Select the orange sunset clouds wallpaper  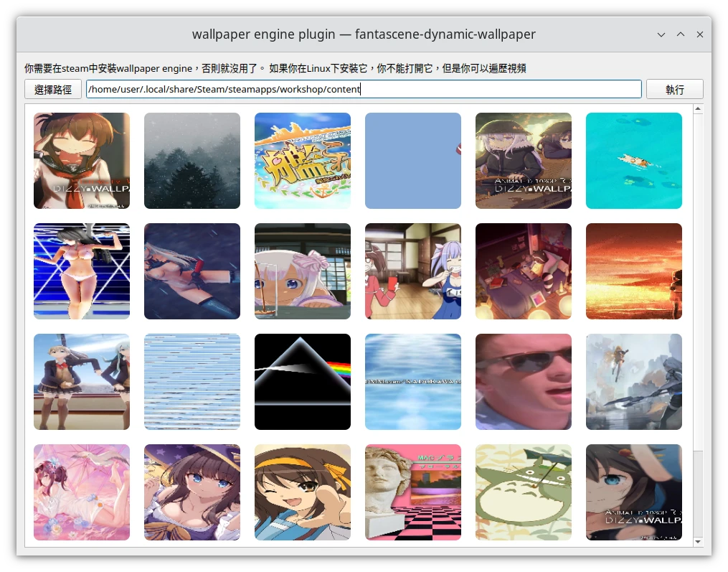pyautogui.click(x=634, y=271)
